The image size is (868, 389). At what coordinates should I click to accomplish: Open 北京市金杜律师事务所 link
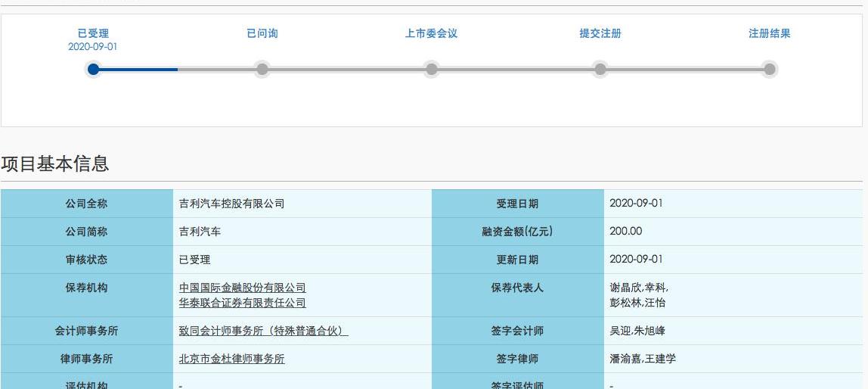tap(232, 359)
